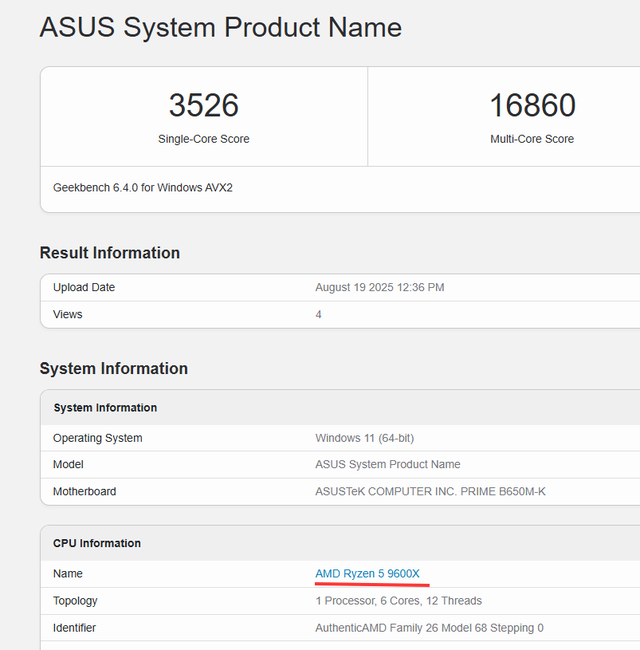Image resolution: width=640 pixels, height=650 pixels.
Task: Click the 'CPU Information' table header
Action: coord(97,543)
